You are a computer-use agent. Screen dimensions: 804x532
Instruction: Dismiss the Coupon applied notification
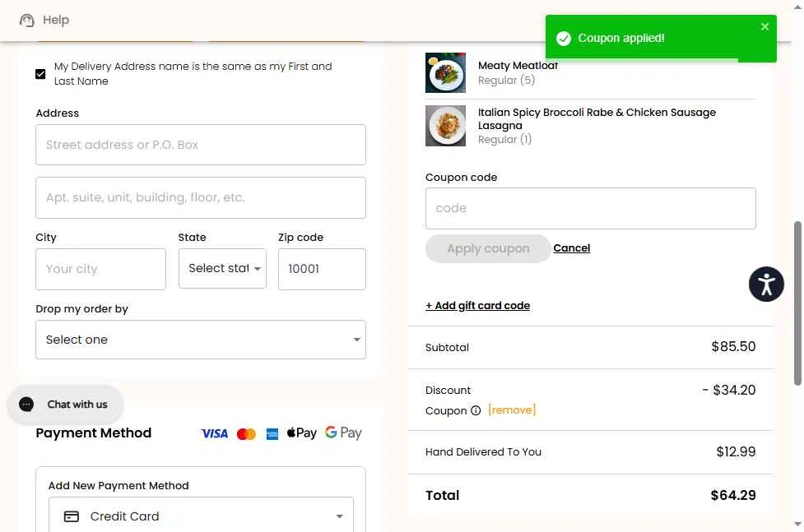tap(764, 26)
